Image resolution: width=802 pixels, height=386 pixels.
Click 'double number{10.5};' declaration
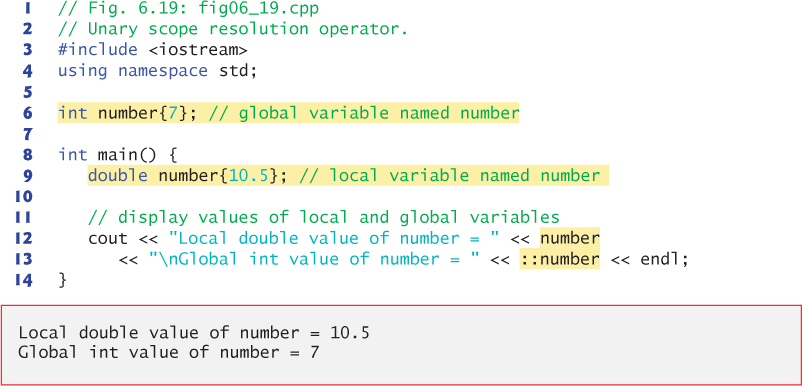(x=188, y=175)
